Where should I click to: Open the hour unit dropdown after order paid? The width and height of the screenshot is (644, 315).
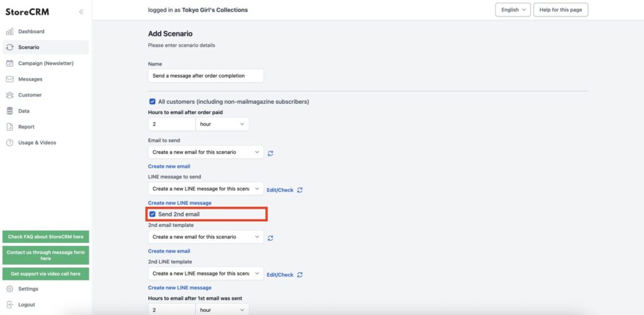(x=222, y=124)
